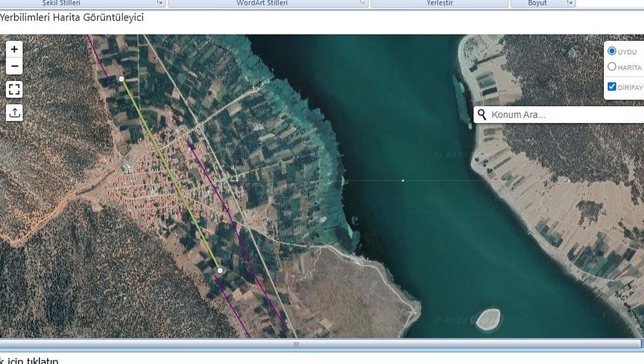The height and width of the screenshot is (364, 644).
Task: Open WordArt Stilleri dialog launcher
Action: pyautogui.click(x=363, y=3)
